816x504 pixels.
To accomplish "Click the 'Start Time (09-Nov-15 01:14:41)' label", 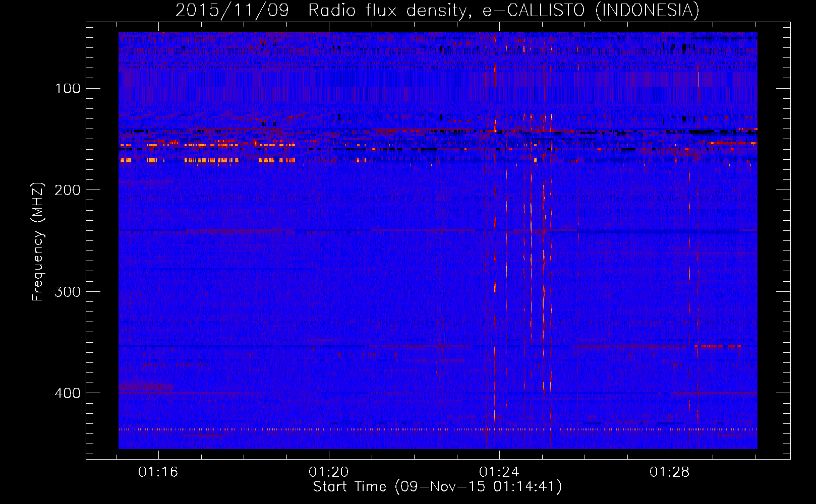I will click(437, 487).
